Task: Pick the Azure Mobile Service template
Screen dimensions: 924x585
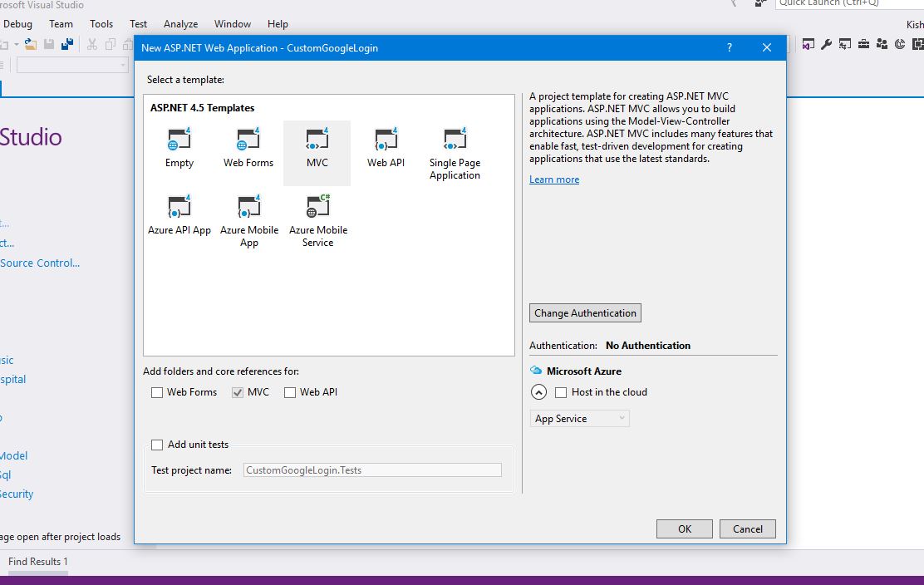Action: pos(318,221)
